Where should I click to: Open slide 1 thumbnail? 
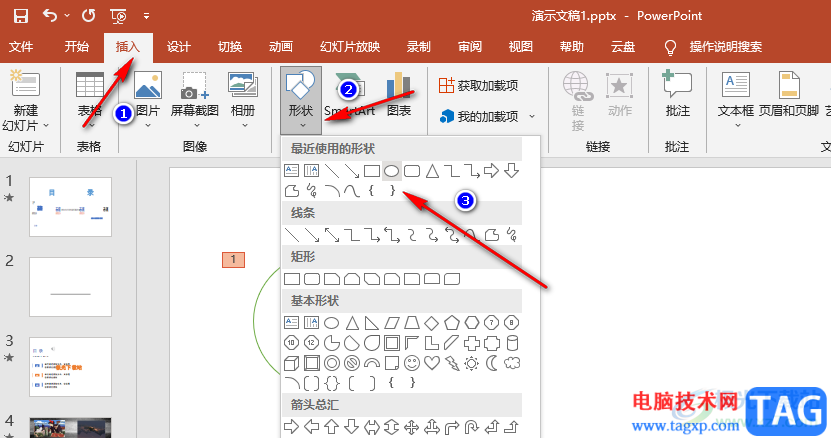click(70, 207)
